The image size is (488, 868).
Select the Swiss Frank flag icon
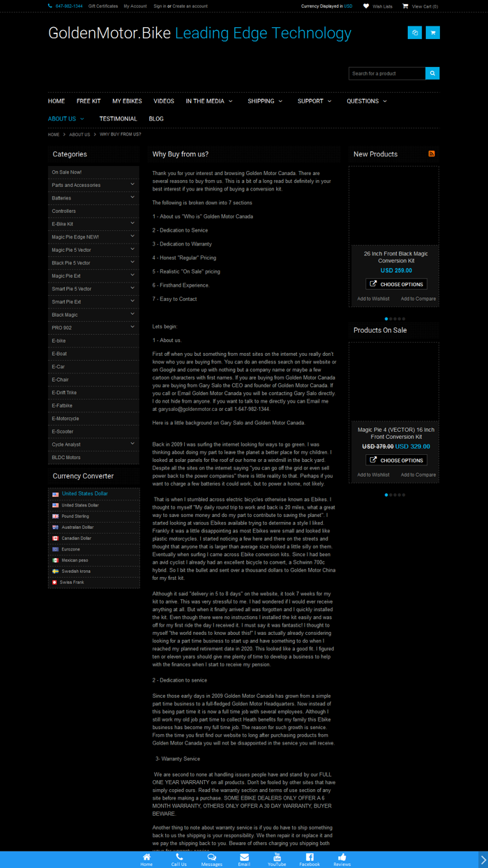(55, 582)
